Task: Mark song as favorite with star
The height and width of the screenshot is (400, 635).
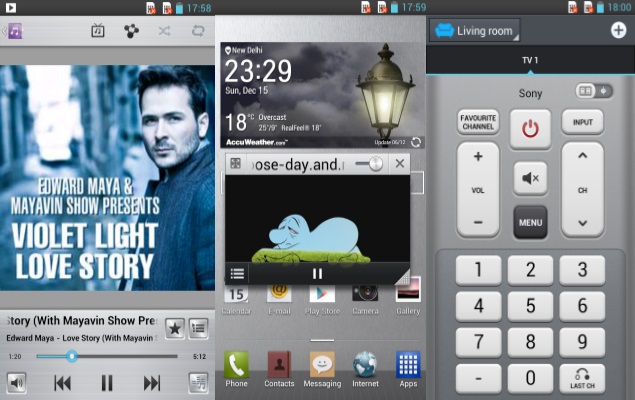Action: coord(175,328)
